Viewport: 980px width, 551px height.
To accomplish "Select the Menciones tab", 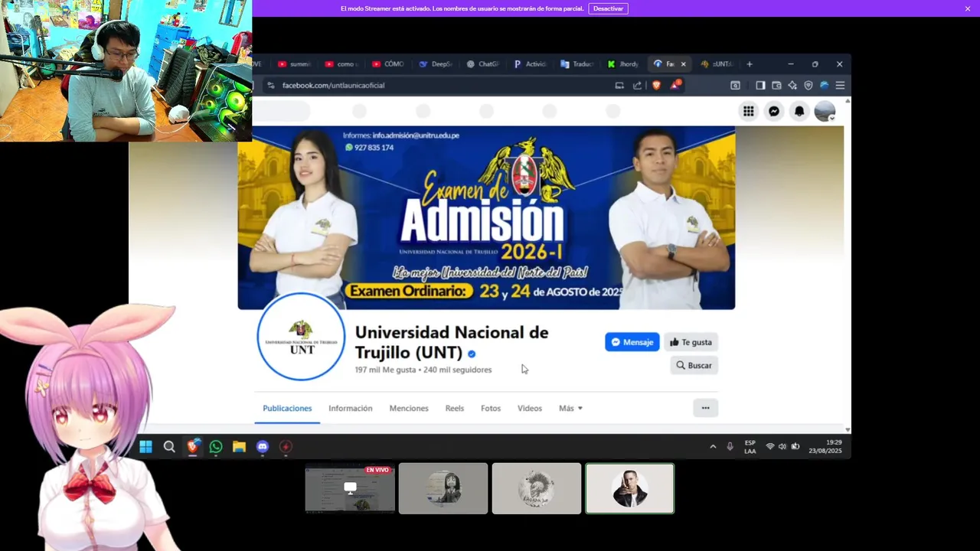I will 409,409.
